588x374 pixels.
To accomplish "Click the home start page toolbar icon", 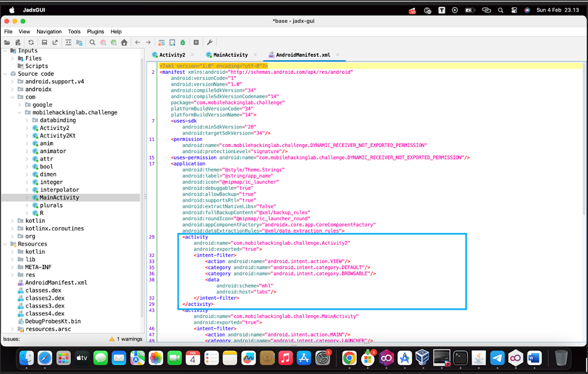I will pos(124,43).
